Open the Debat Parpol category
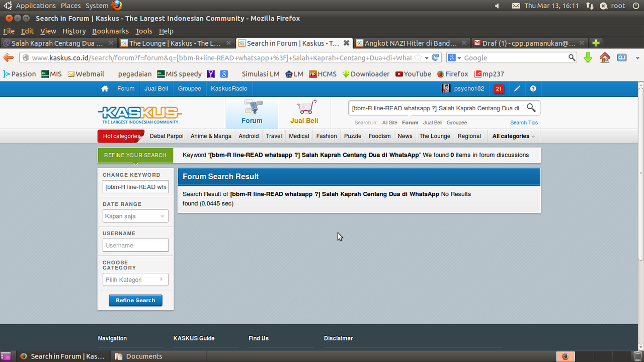Viewport: 644px width, 362px height. [167, 136]
